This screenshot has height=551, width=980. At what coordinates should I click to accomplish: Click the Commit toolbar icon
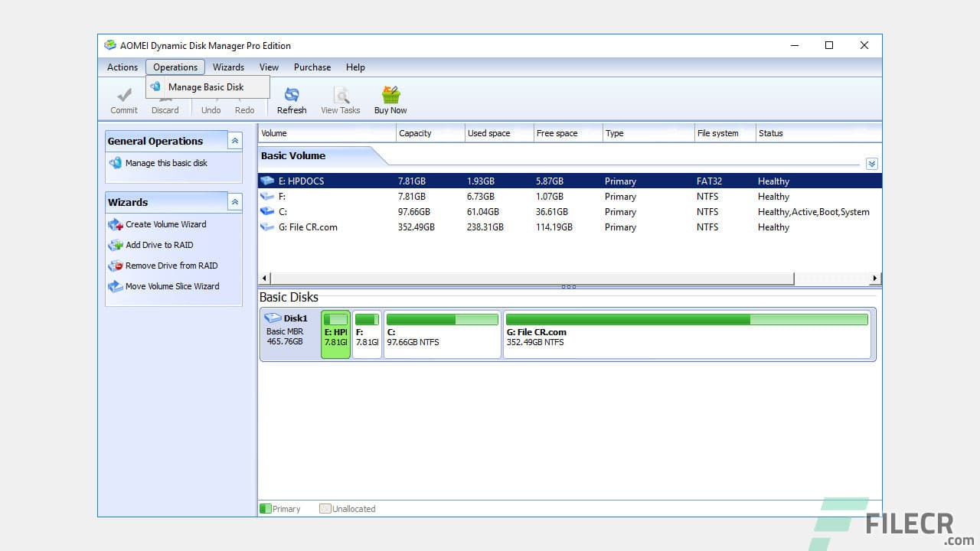tap(123, 95)
